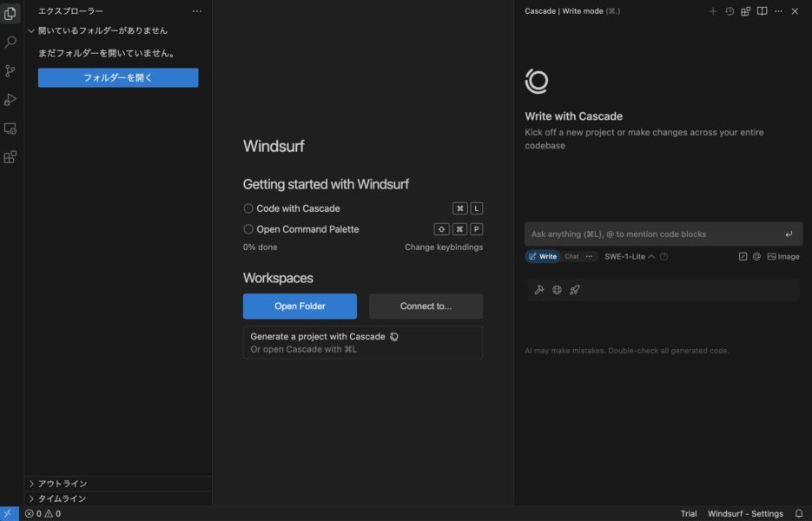Open the Remote Explorer view icon

click(x=10, y=129)
